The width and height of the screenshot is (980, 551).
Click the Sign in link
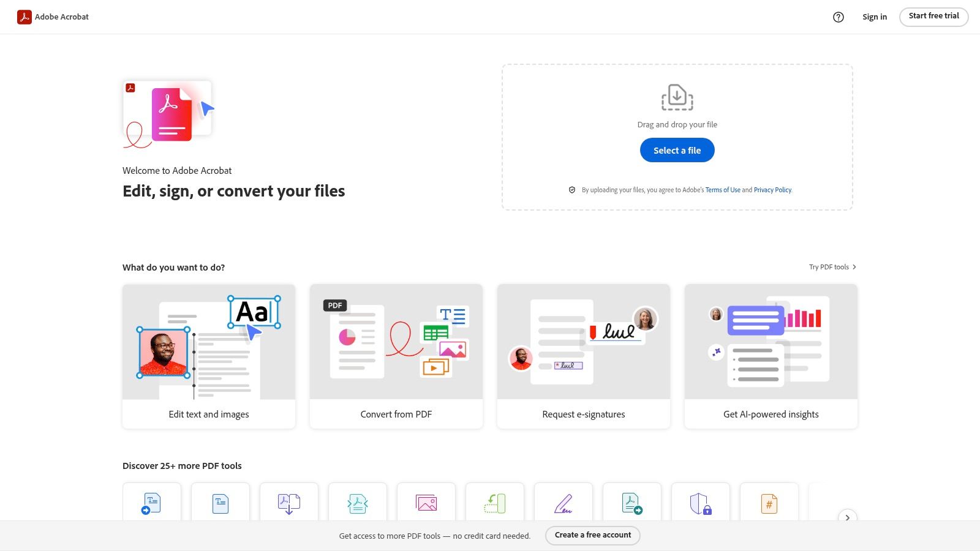click(x=875, y=17)
